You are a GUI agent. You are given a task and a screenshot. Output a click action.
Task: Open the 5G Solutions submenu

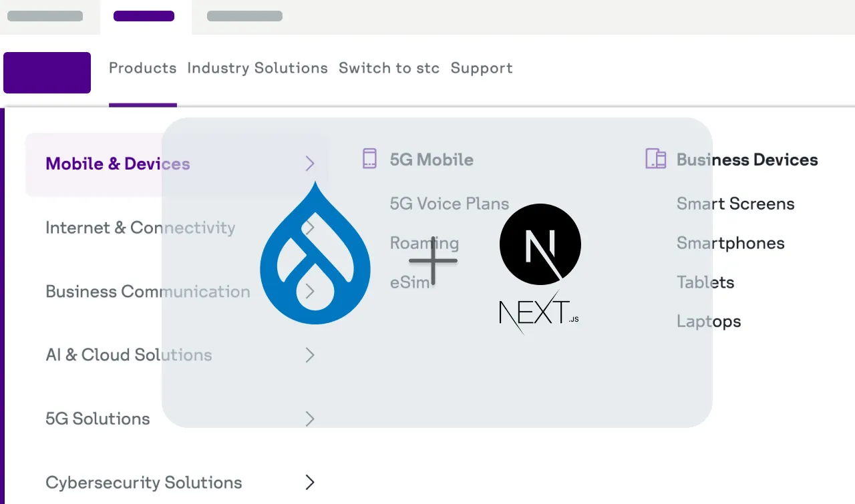(98, 419)
